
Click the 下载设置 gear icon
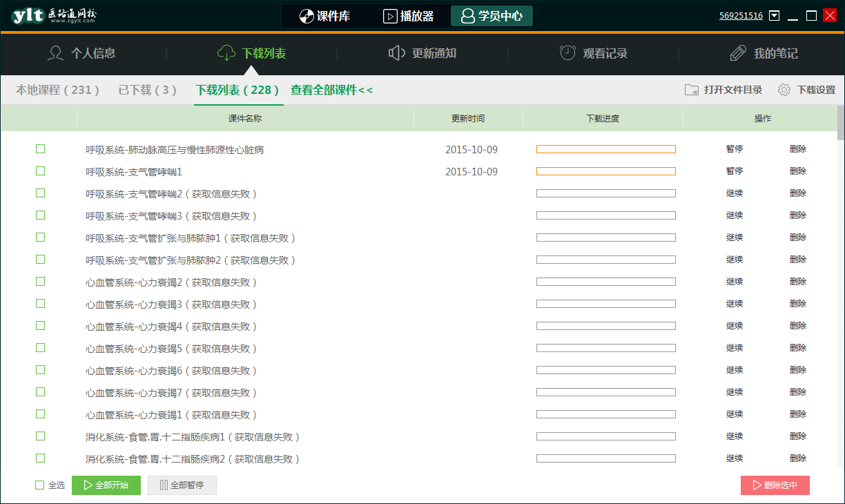(x=784, y=90)
